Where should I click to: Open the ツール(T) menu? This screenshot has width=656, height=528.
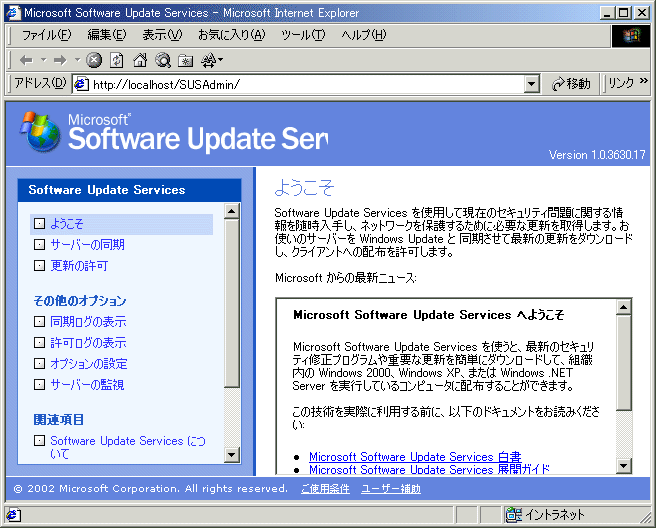click(303, 35)
